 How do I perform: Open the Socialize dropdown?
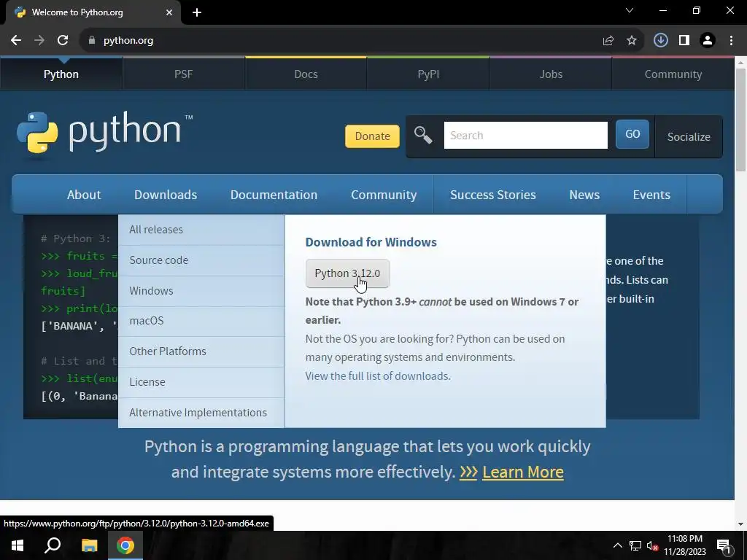(689, 136)
